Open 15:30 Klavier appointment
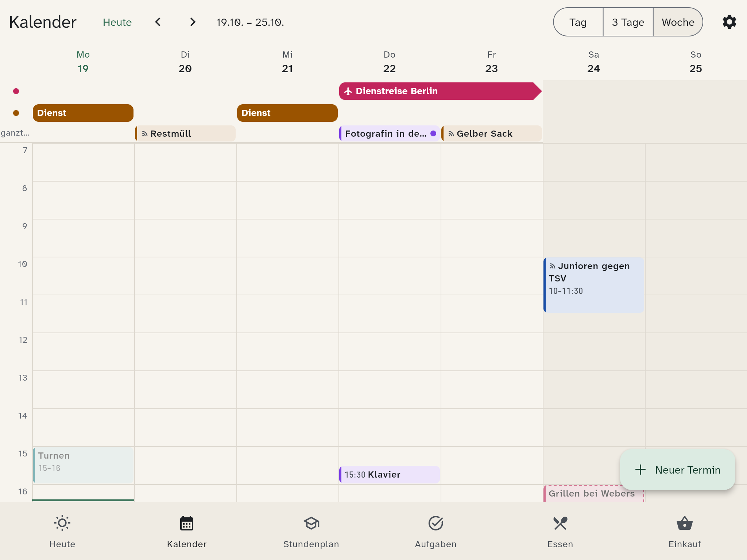Viewport: 747px width, 560px height. [389, 474]
